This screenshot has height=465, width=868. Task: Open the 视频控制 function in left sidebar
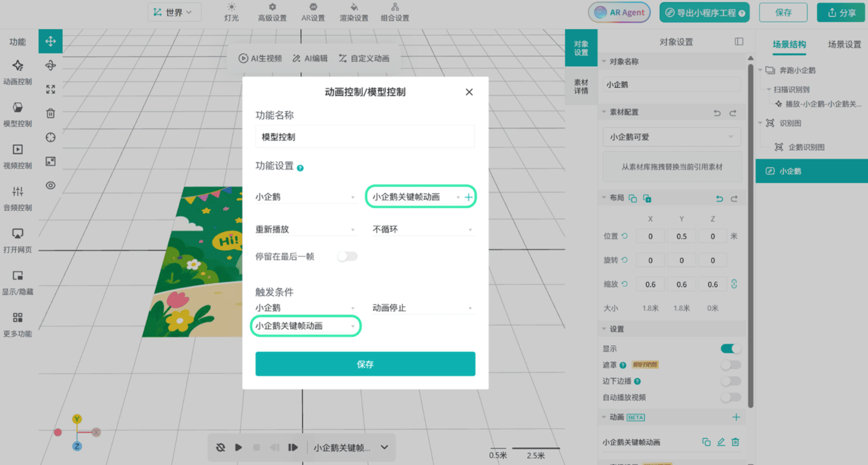click(x=18, y=156)
